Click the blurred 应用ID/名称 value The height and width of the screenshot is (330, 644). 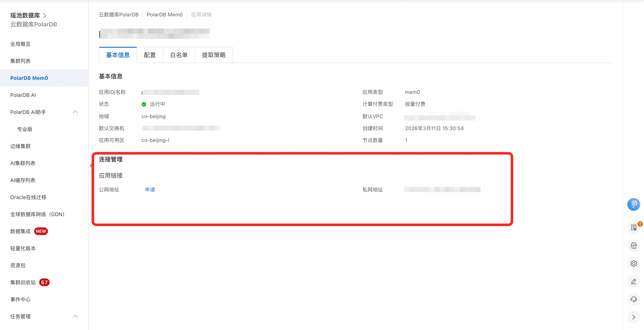point(171,92)
